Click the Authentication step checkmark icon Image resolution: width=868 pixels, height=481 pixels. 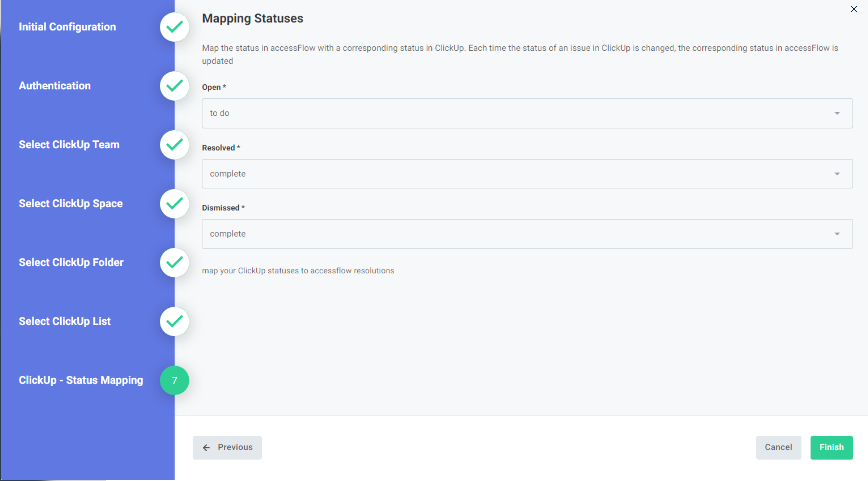[x=174, y=86]
